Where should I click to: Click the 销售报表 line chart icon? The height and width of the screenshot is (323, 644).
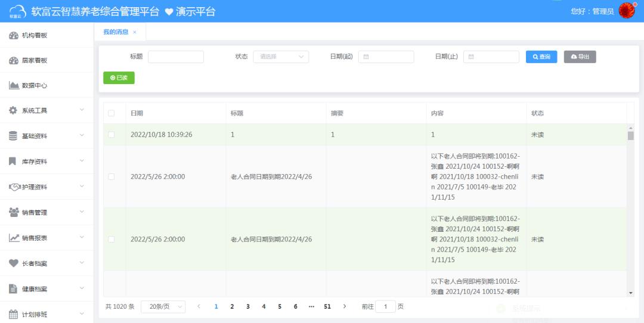[x=14, y=238]
